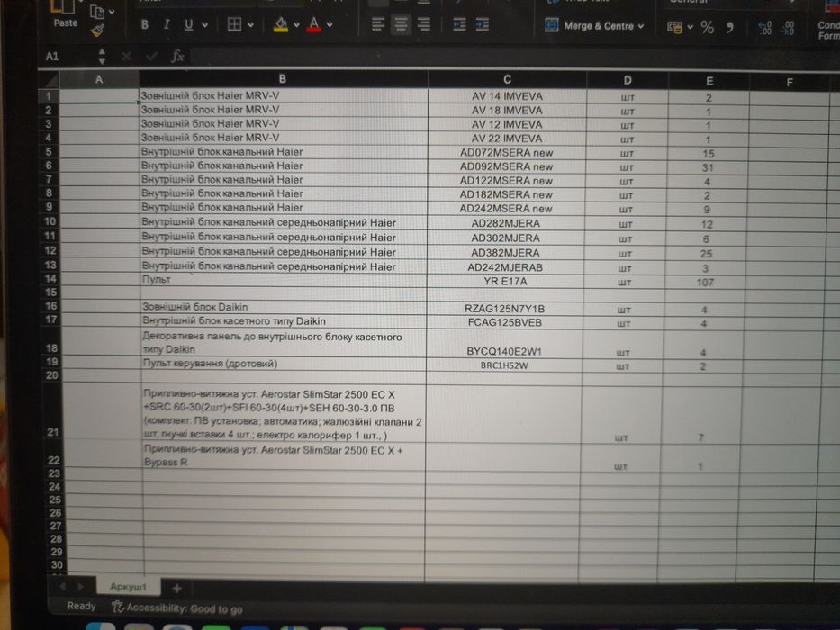
Task: Align text left
Action: (378, 24)
